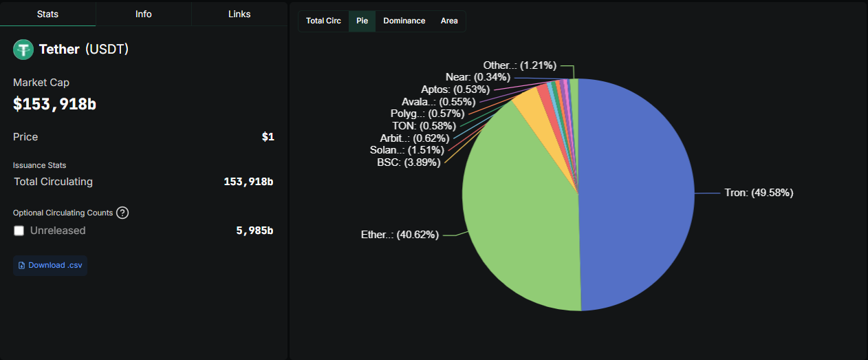Click the file icon in Download .csv

coord(22,266)
